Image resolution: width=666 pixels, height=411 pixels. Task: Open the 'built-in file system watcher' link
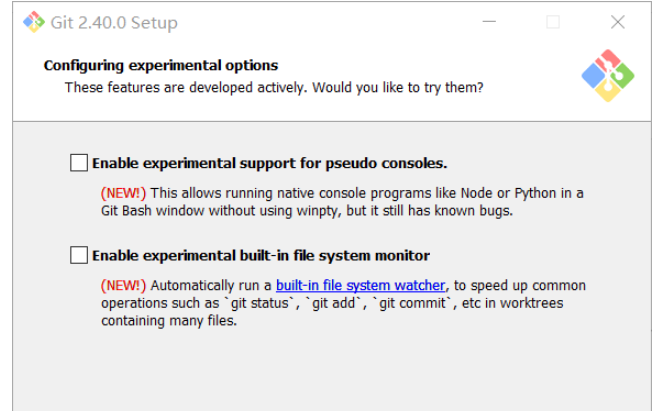pyautogui.click(x=360, y=286)
